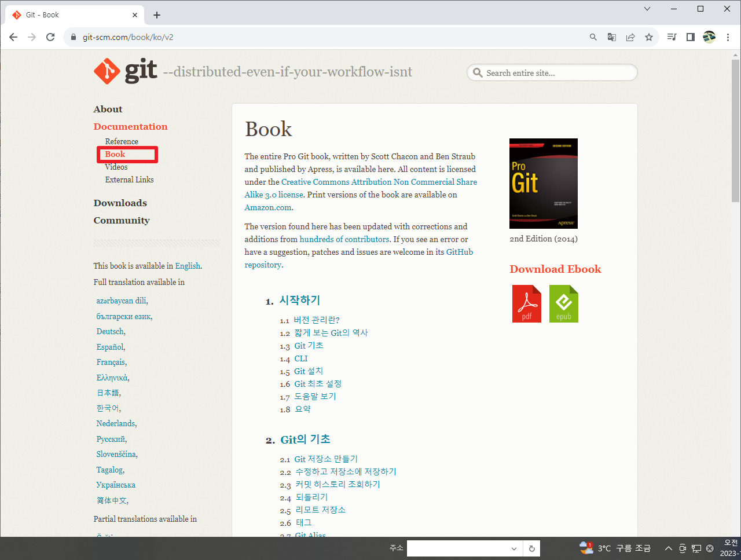The image size is (741, 560).
Task: Select the Nederlands translation
Action: pyautogui.click(x=116, y=423)
